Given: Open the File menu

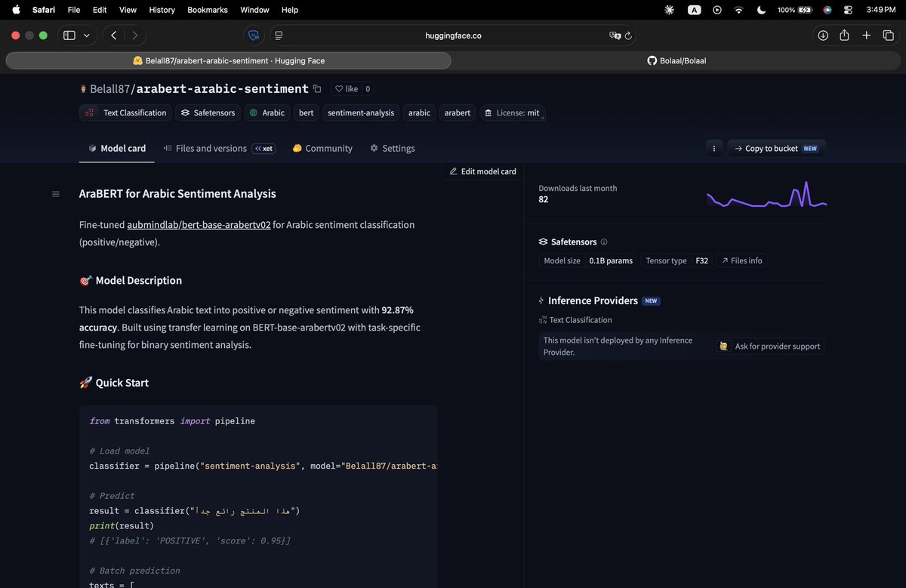Looking at the screenshot, I should tap(74, 10).
